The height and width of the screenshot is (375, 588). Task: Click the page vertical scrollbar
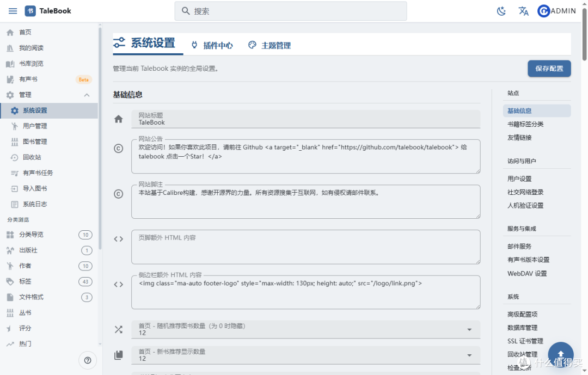pyautogui.click(x=584, y=34)
